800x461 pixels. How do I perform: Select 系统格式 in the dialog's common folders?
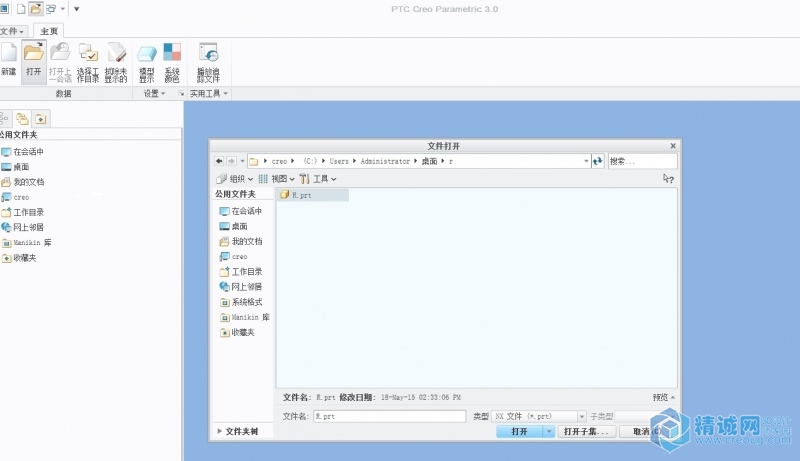241,302
